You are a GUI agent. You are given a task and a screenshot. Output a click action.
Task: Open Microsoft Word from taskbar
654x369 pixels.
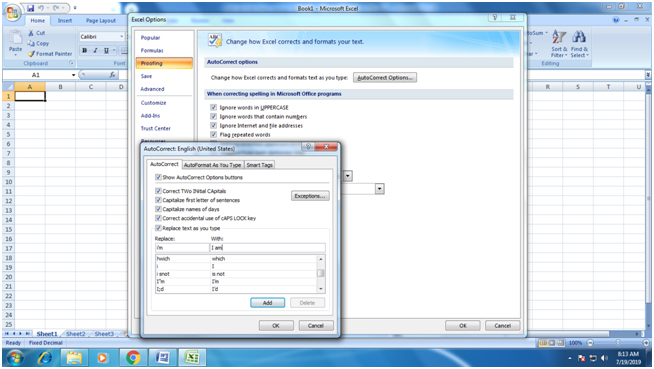pos(162,358)
